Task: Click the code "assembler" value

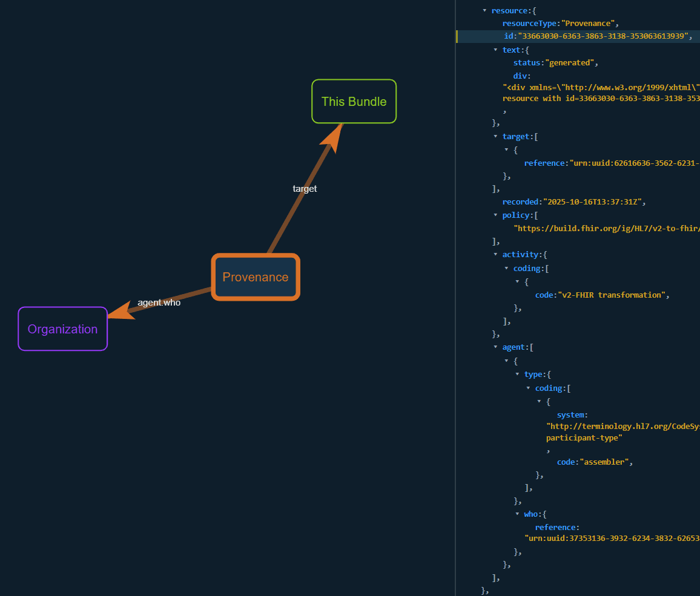Action: pos(604,462)
